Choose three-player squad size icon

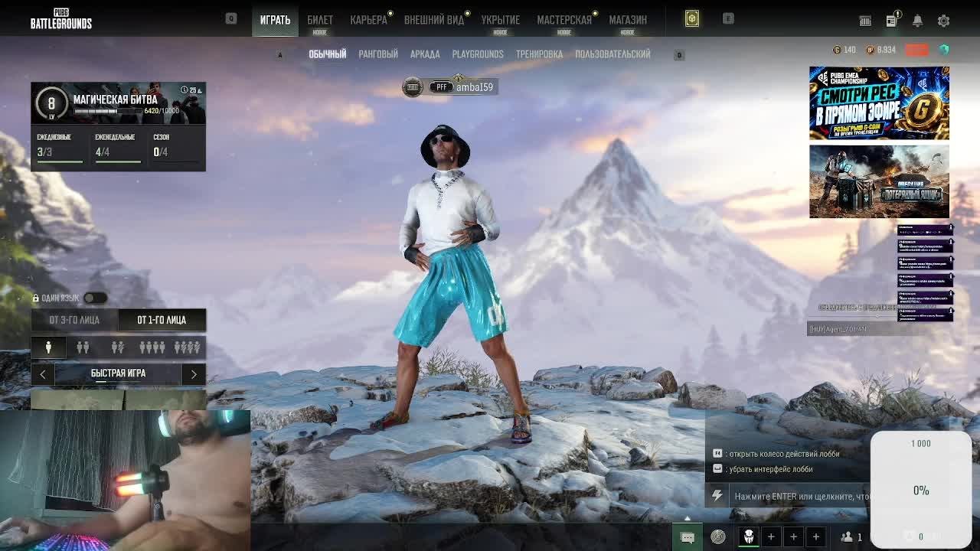[x=117, y=347]
